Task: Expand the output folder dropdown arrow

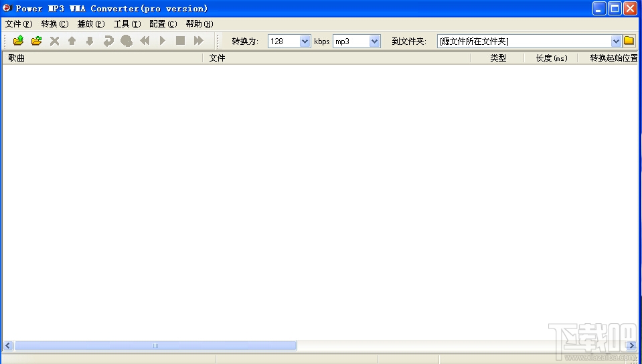Action: 616,41
